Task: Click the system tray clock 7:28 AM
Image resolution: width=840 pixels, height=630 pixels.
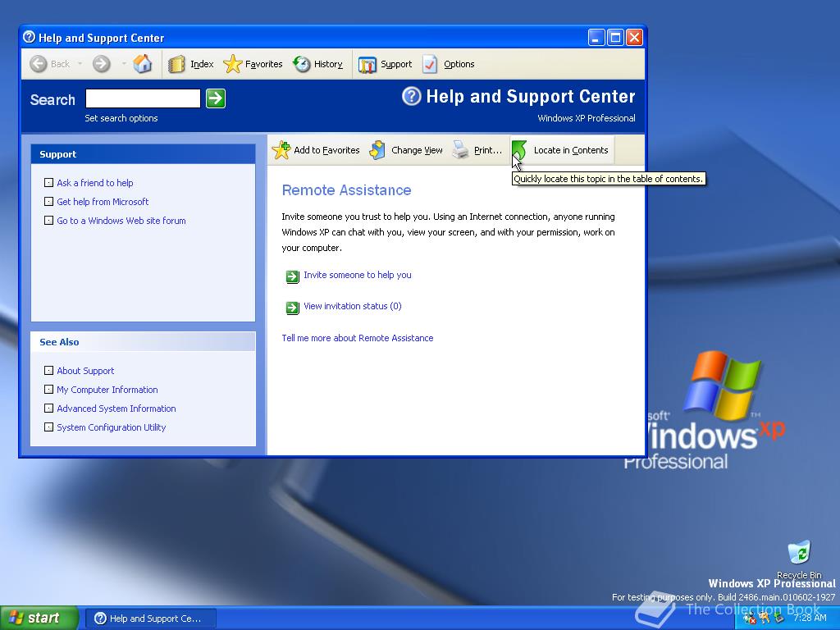Action: click(810, 618)
